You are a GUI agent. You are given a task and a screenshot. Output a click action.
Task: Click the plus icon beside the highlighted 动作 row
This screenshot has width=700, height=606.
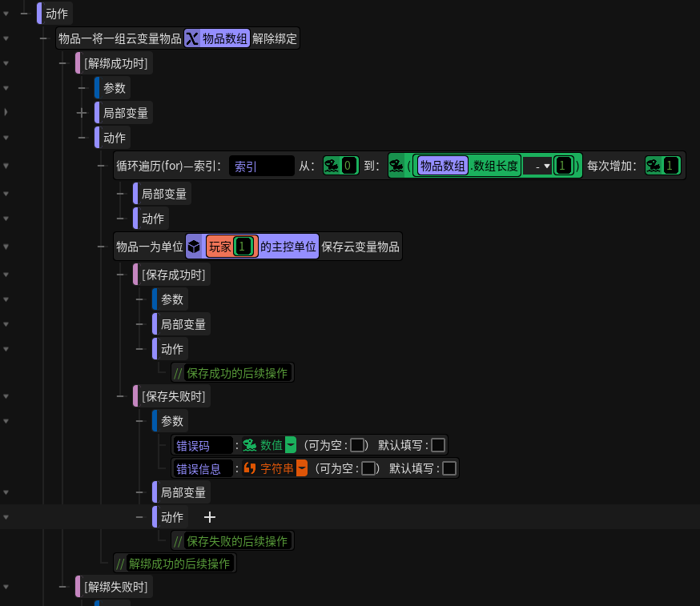(209, 517)
